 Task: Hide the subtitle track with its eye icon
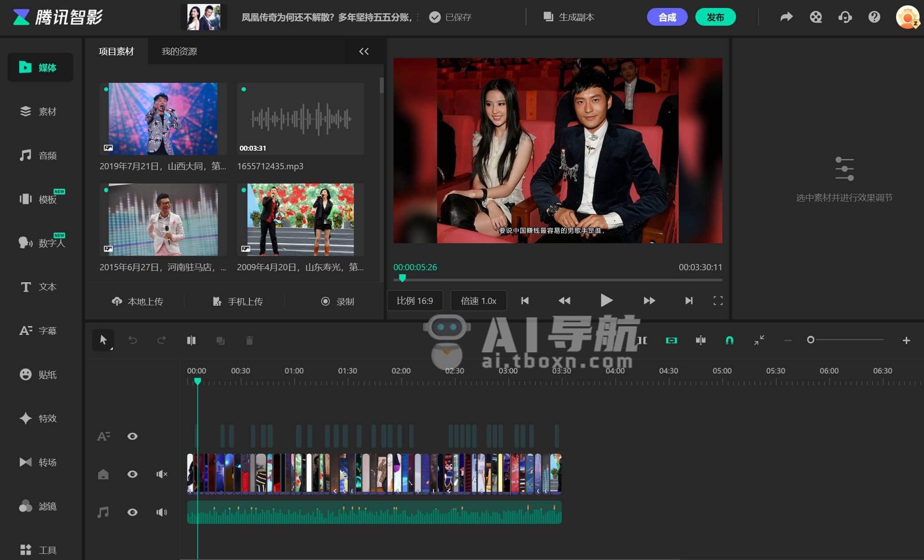pyautogui.click(x=132, y=436)
